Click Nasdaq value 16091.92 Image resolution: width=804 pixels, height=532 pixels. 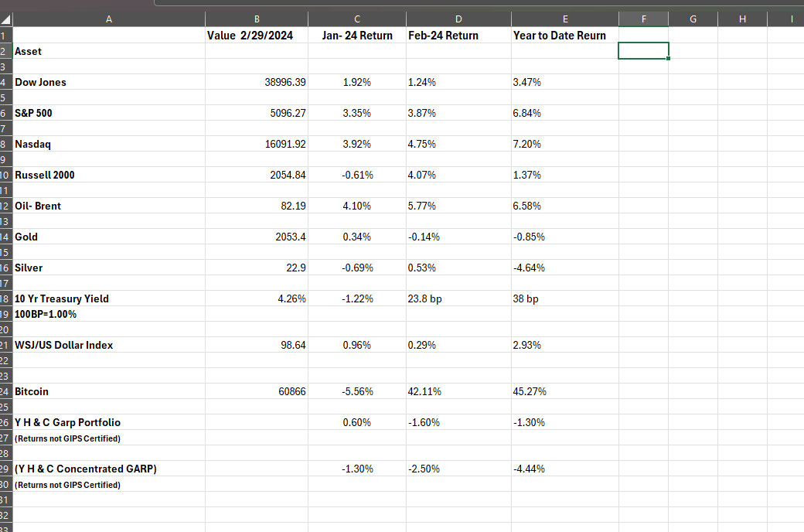click(x=257, y=144)
